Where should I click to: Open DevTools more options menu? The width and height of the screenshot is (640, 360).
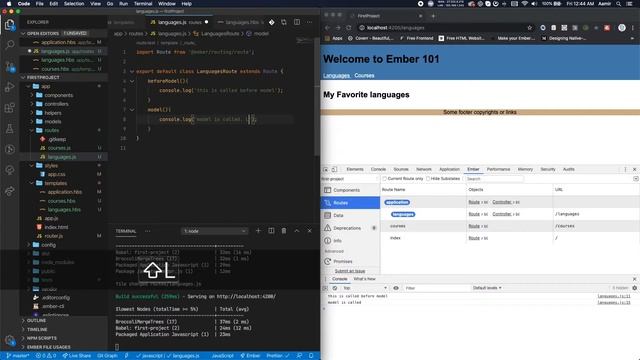coord(625,169)
